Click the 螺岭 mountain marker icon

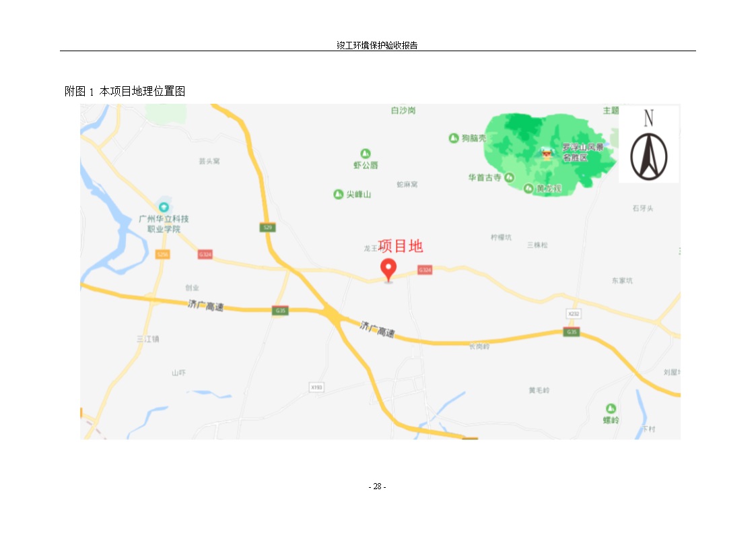pos(611,408)
